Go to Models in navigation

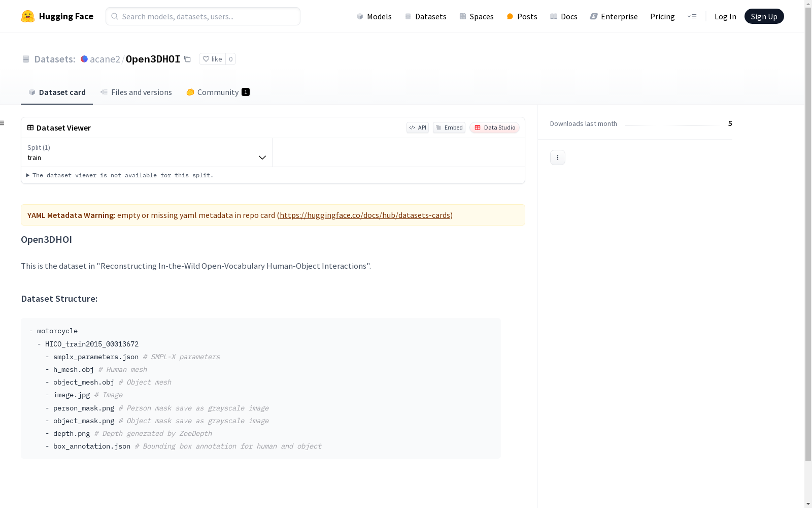tap(374, 16)
